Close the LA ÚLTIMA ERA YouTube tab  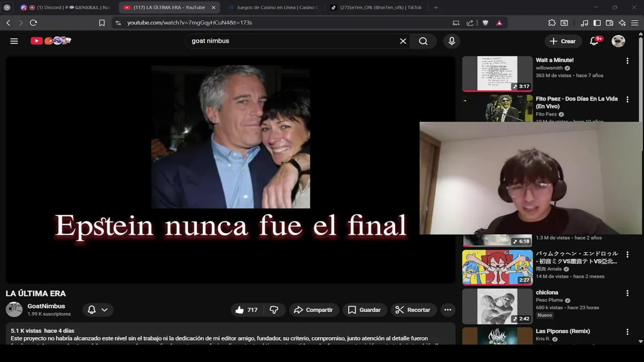pos(213,8)
